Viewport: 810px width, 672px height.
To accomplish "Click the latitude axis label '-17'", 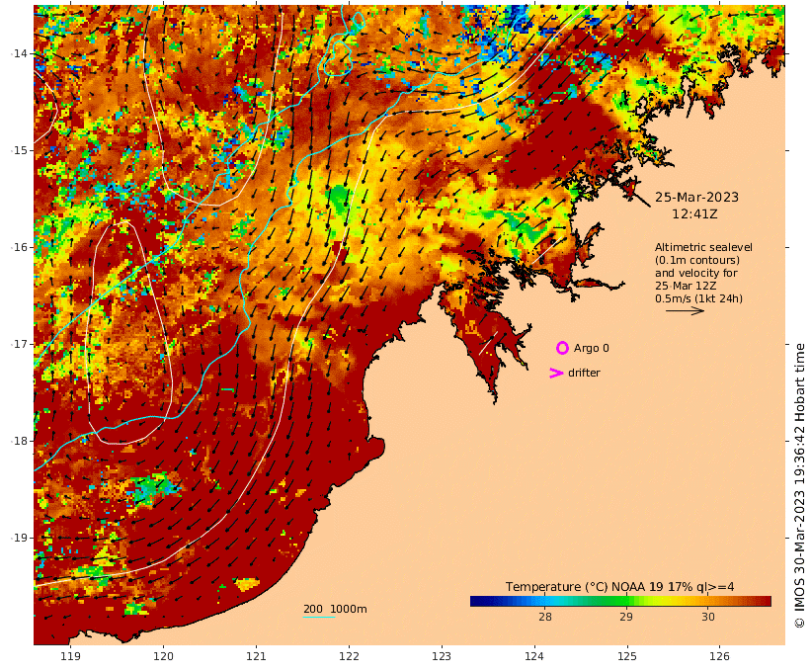I will (x=19, y=344).
